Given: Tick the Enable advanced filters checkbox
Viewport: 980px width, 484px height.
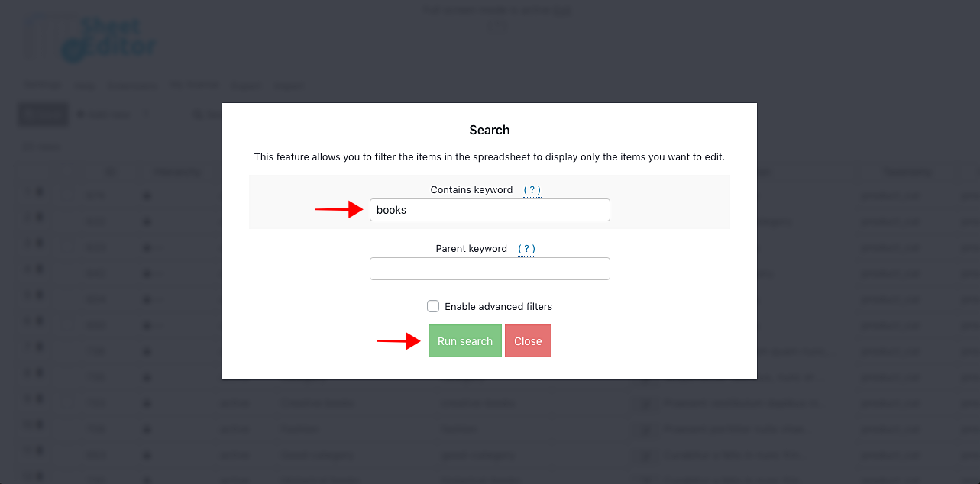Looking at the screenshot, I should coord(433,306).
